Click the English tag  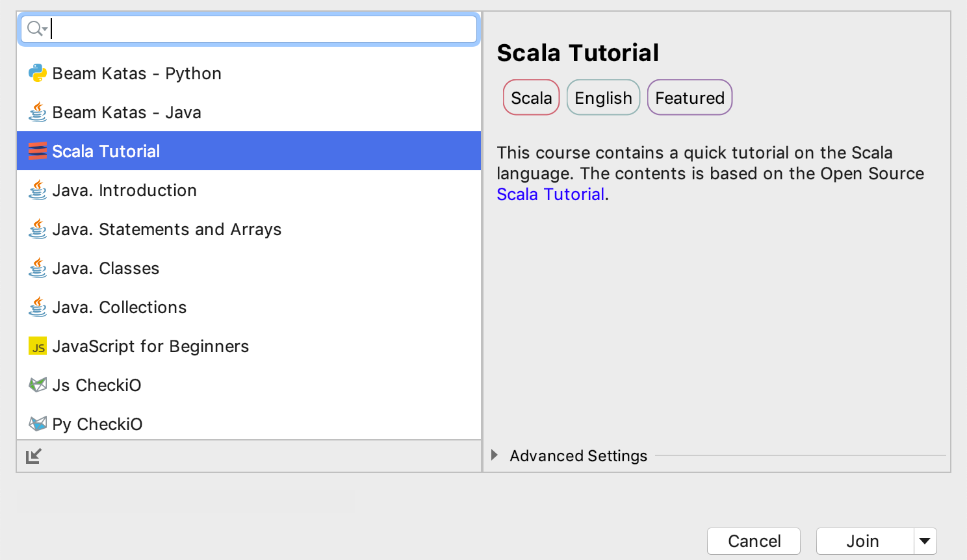pos(603,97)
